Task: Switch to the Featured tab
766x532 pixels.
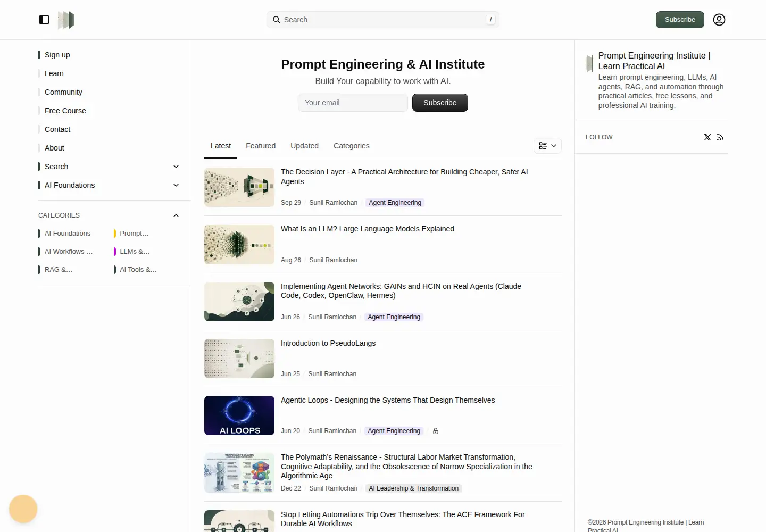Action: click(x=261, y=146)
